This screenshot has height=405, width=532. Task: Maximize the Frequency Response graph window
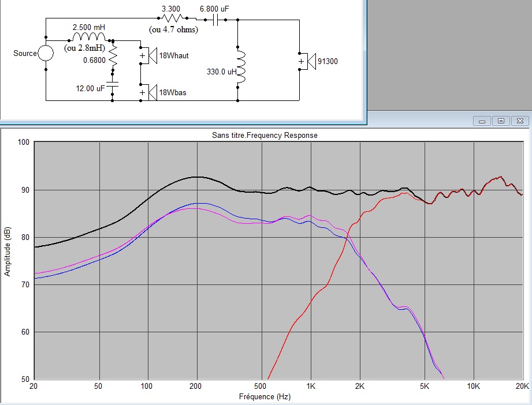tap(501, 121)
